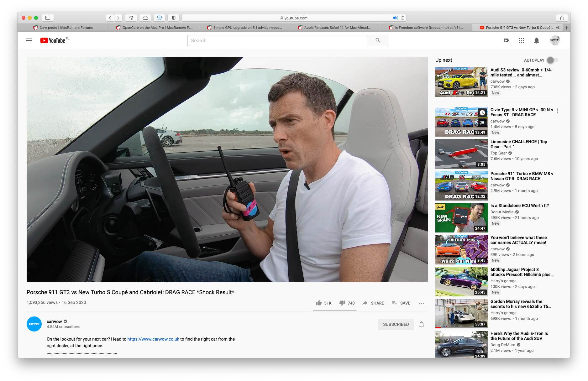Open Donut Media channel name
588x381 pixels.
[502, 212]
